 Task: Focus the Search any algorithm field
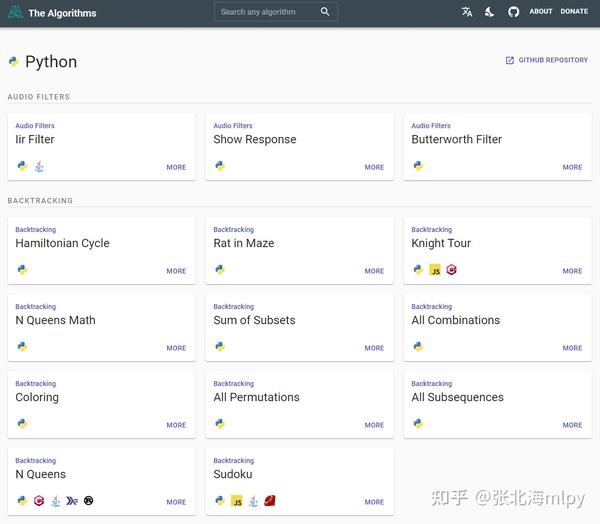click(265, 12)
